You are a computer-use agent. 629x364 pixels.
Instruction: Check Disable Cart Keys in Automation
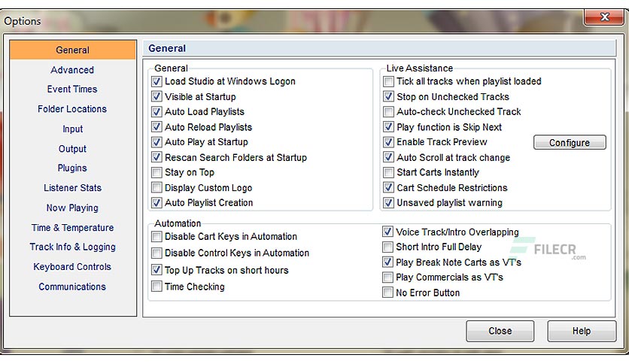pyautogui.click(x=156, y=237)
